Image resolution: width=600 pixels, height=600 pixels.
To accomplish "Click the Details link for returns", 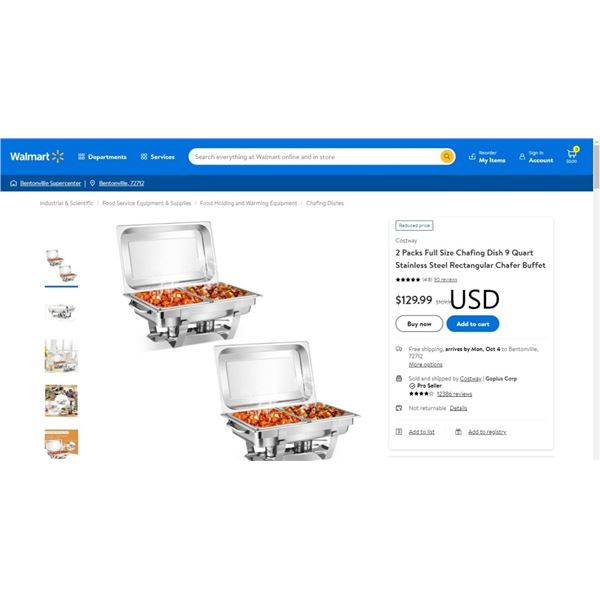I will tap(458, 408).
